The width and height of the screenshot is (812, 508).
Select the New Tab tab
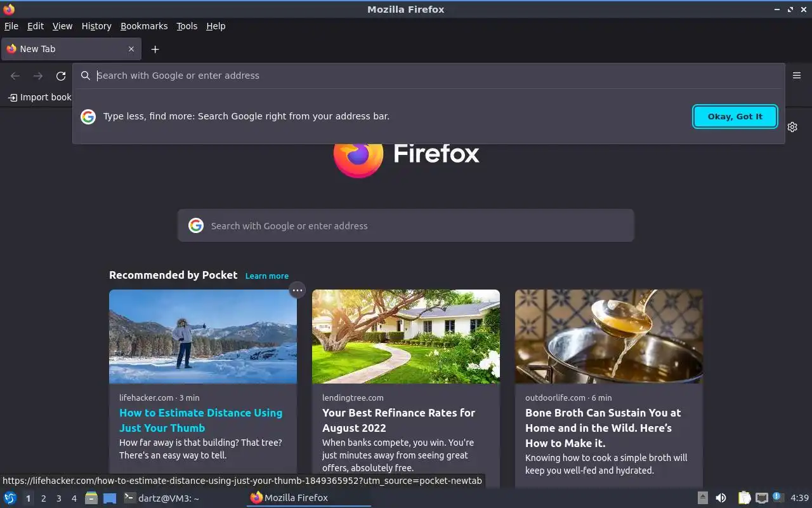point(71,49)
